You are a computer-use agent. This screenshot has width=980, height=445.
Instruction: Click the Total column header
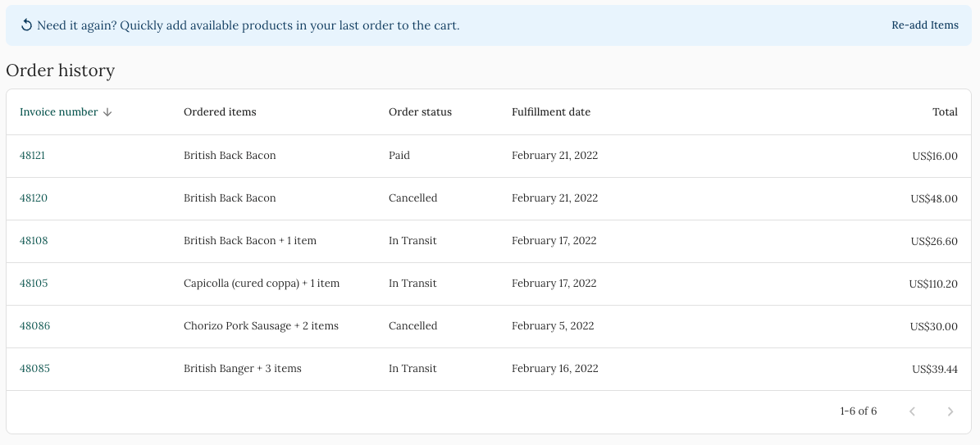coord(945,112)
